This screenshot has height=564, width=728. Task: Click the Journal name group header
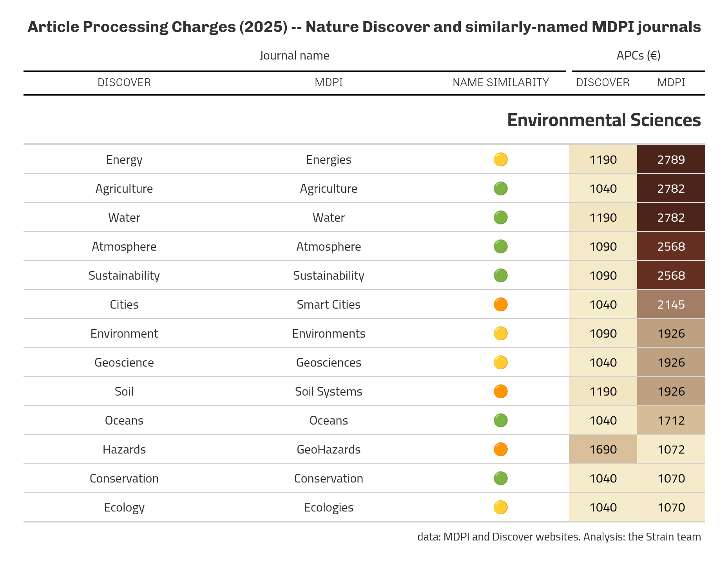(294, 56)
